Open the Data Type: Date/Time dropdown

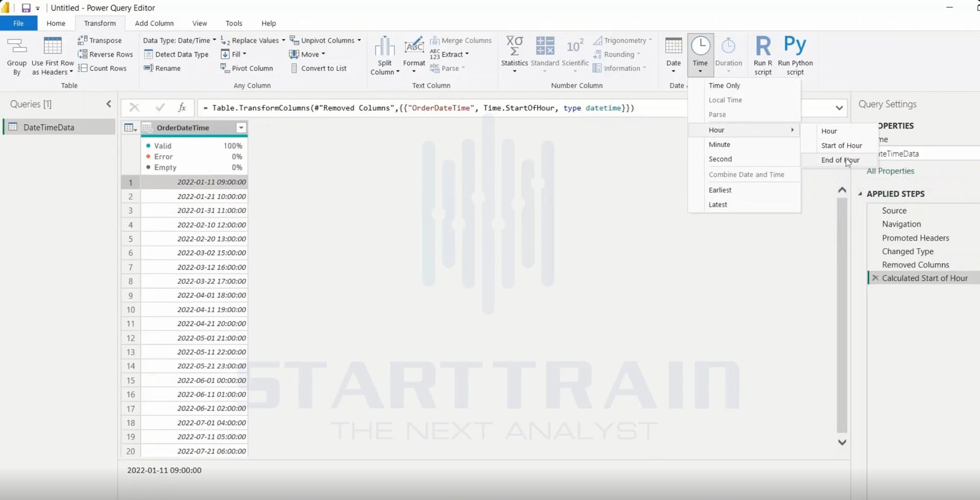click(179, 40)
